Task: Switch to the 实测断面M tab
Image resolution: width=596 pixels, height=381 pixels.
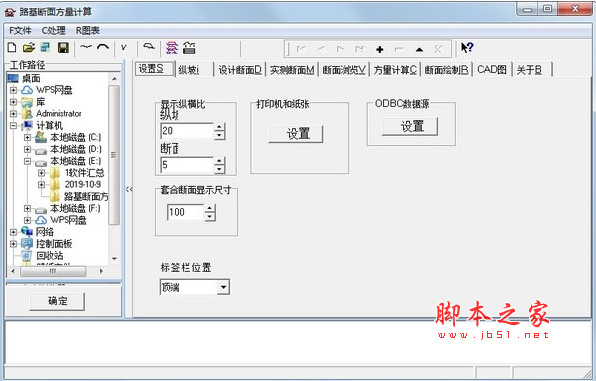Action: [292, 70]
